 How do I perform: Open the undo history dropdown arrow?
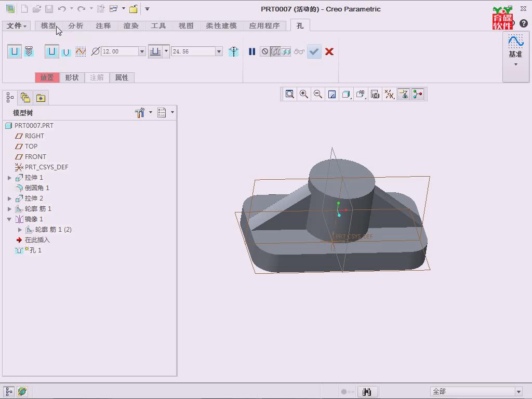point(72,9)
